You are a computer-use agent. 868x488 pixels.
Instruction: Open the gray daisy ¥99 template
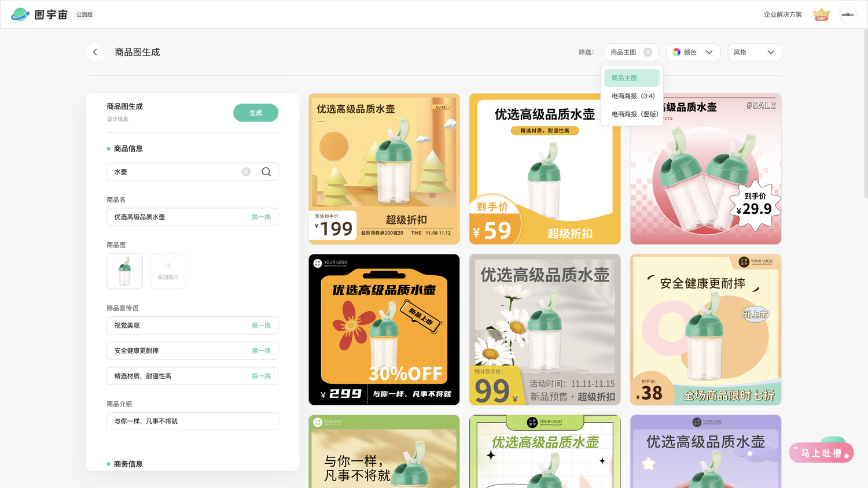(545, 330)
